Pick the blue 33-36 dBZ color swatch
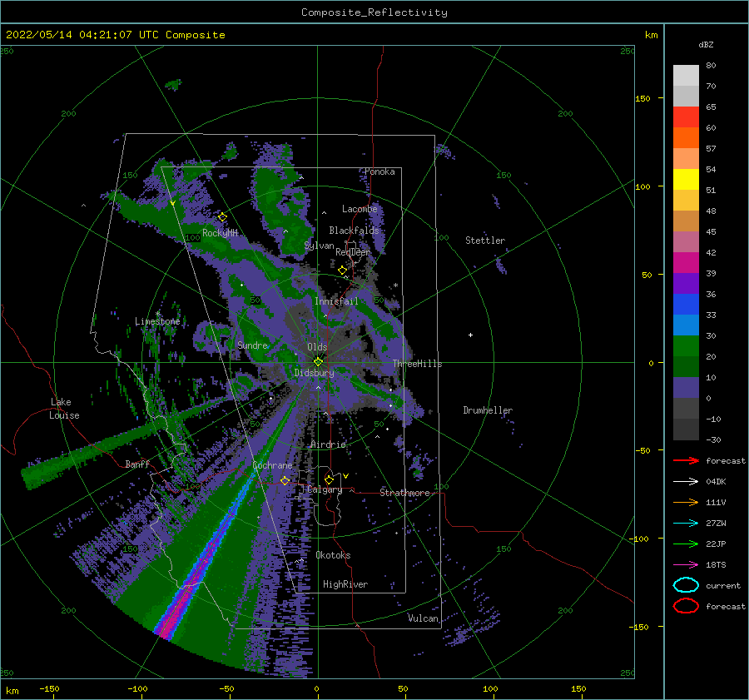 [686, 304]
